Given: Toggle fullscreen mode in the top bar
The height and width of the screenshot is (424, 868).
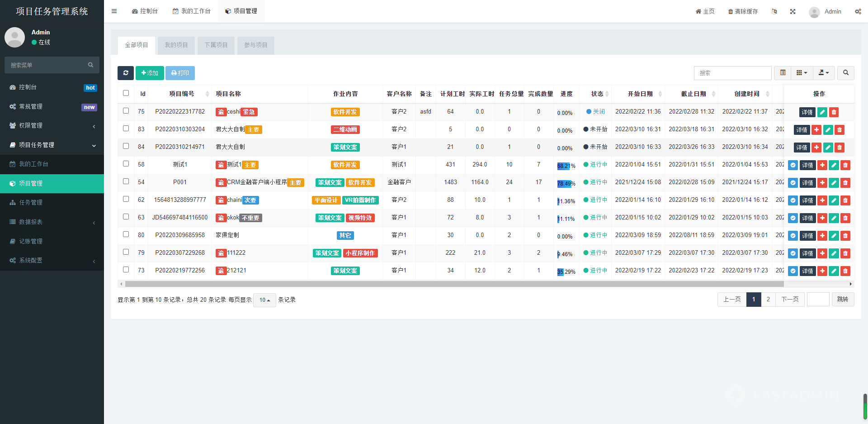Looking at the screenshot, I should click(793, 11).
